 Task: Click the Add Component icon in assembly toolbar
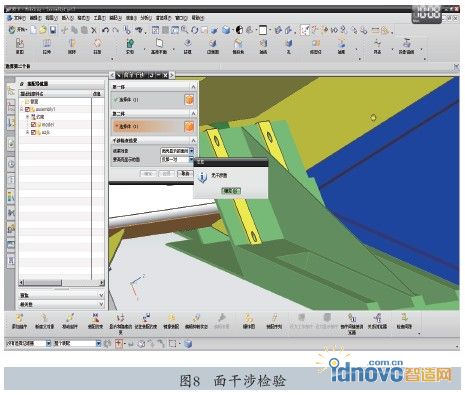pos(19,321)
